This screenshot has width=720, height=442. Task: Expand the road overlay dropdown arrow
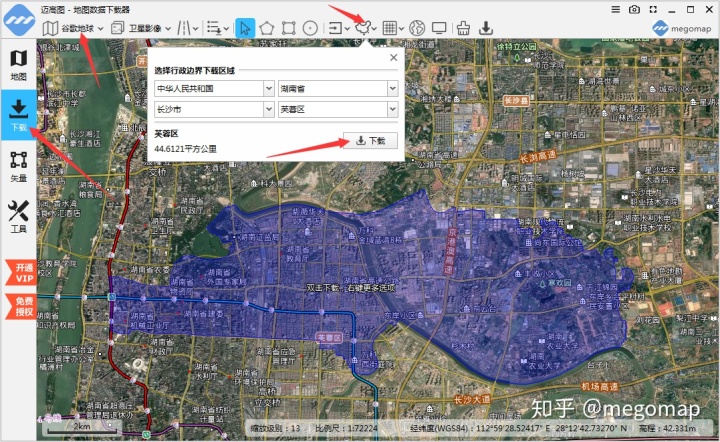[196, 29]
